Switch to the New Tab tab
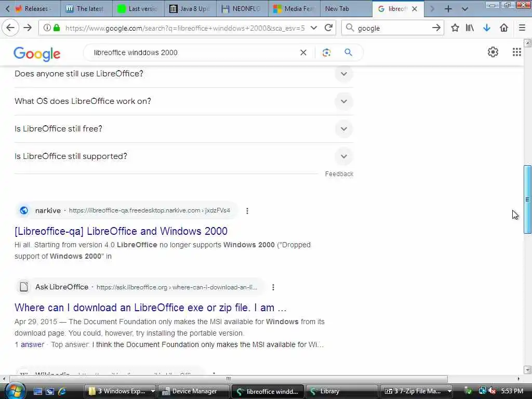Viewport: 532px width, 399px height. point(345,9)
